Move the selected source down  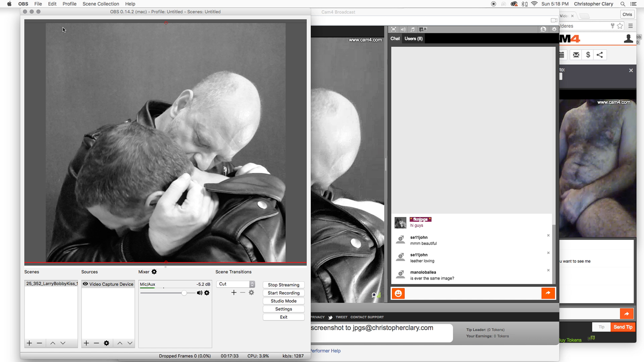pos(130,343)
